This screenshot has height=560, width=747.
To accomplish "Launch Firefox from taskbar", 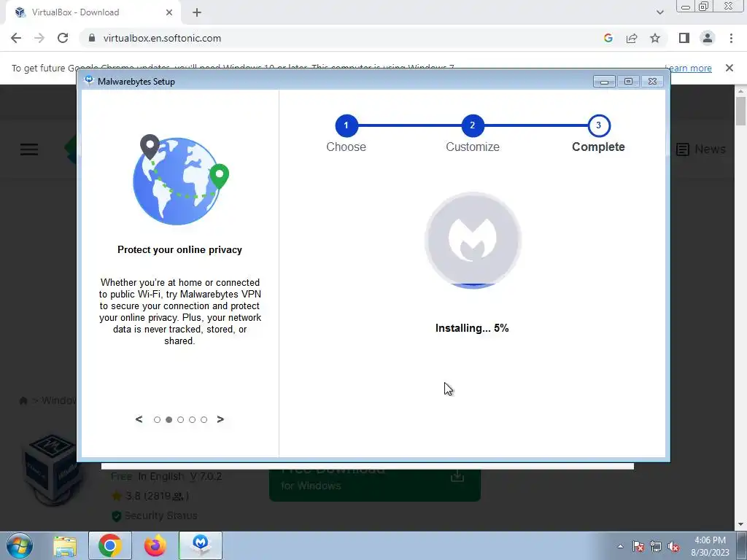I will (155, 545).
